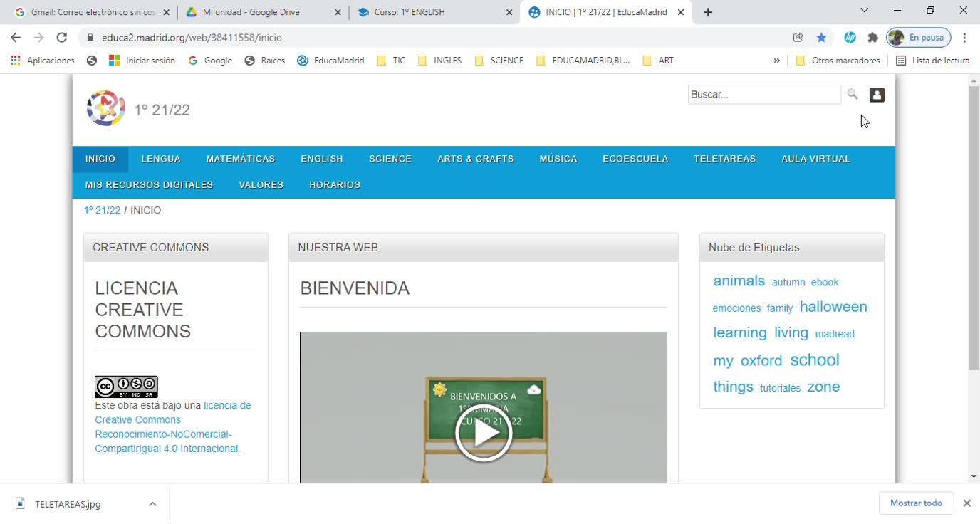Play the Bienvenida video
Viewport: 980px width, 524px height.
(484, 432)
